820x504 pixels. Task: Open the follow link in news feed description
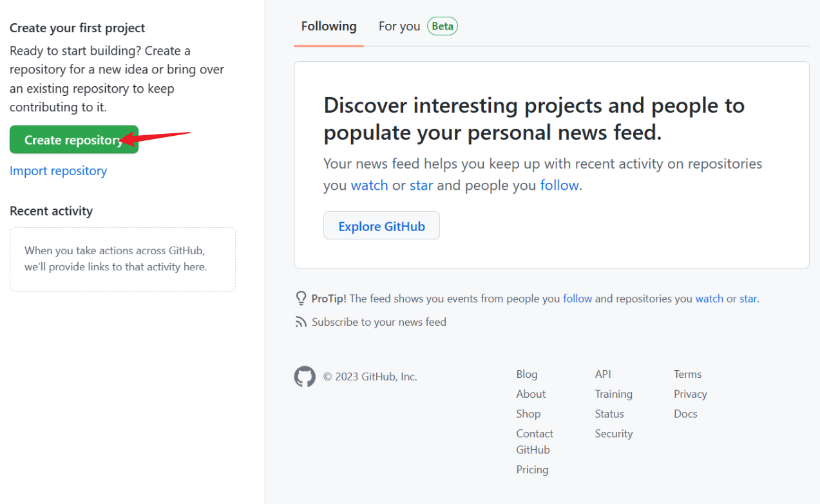tap(559, 185)
